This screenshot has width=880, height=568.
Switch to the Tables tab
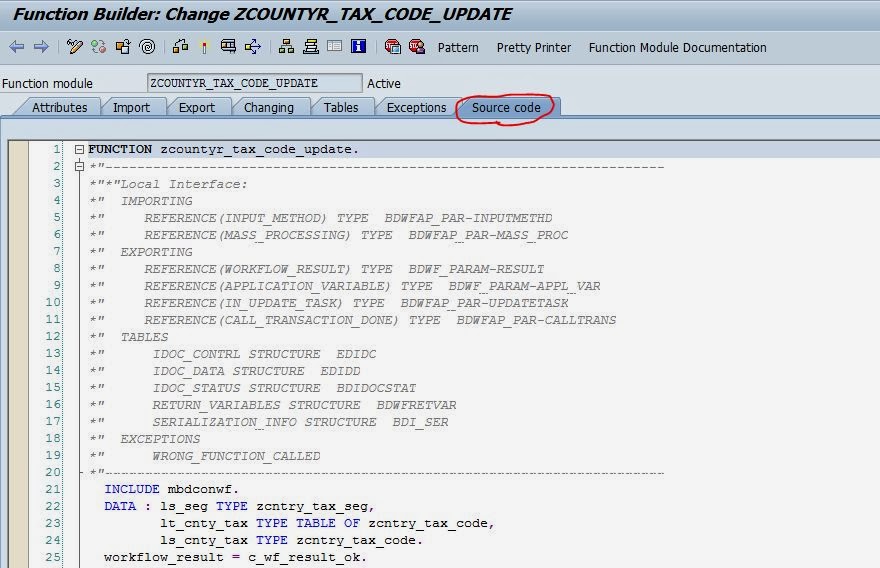click(341, 107)
